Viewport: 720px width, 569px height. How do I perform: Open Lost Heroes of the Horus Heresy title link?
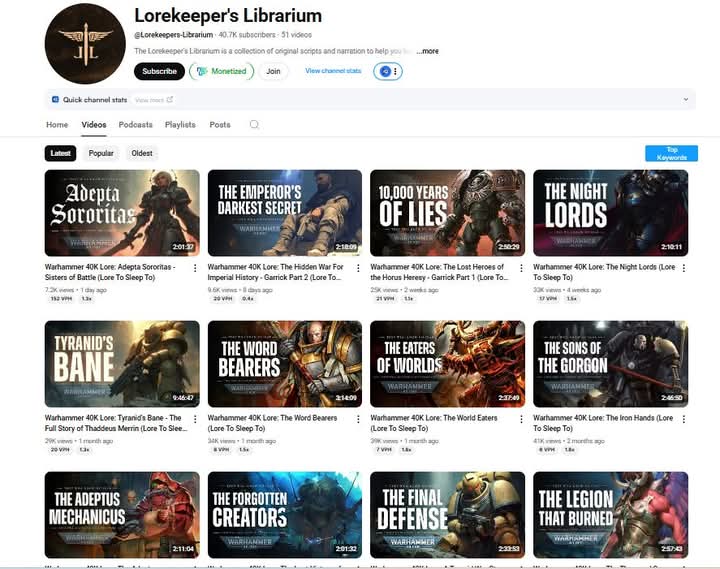[x=439, y=272]
